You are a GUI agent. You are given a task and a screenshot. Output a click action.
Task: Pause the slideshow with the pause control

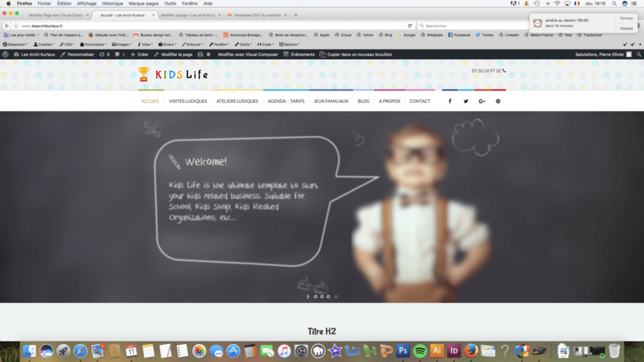[336, 297]
